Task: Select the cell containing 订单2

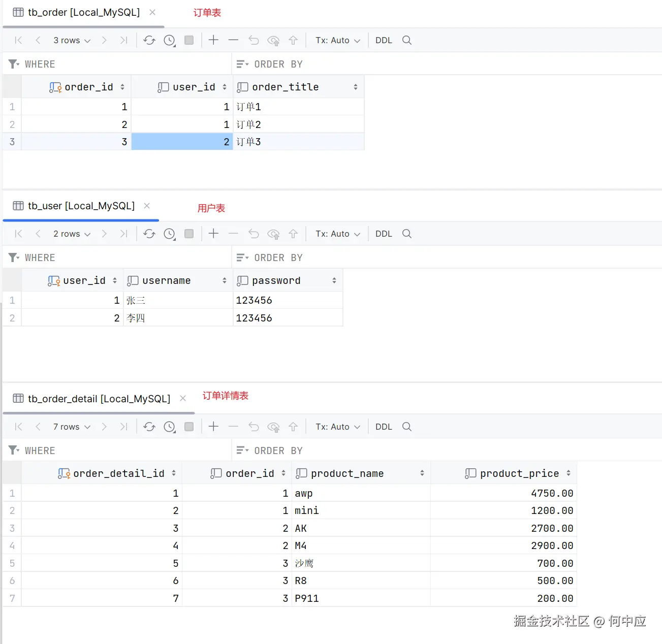Action: 299,124
